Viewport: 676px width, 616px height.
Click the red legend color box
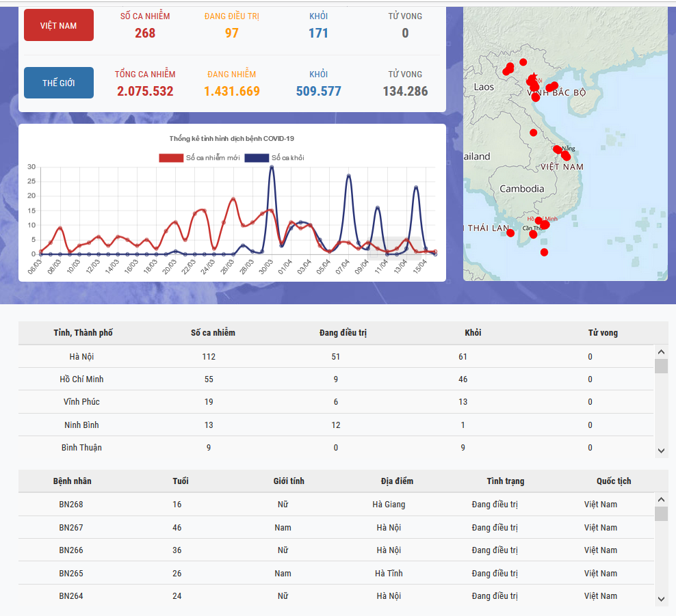tap(171, 158)
